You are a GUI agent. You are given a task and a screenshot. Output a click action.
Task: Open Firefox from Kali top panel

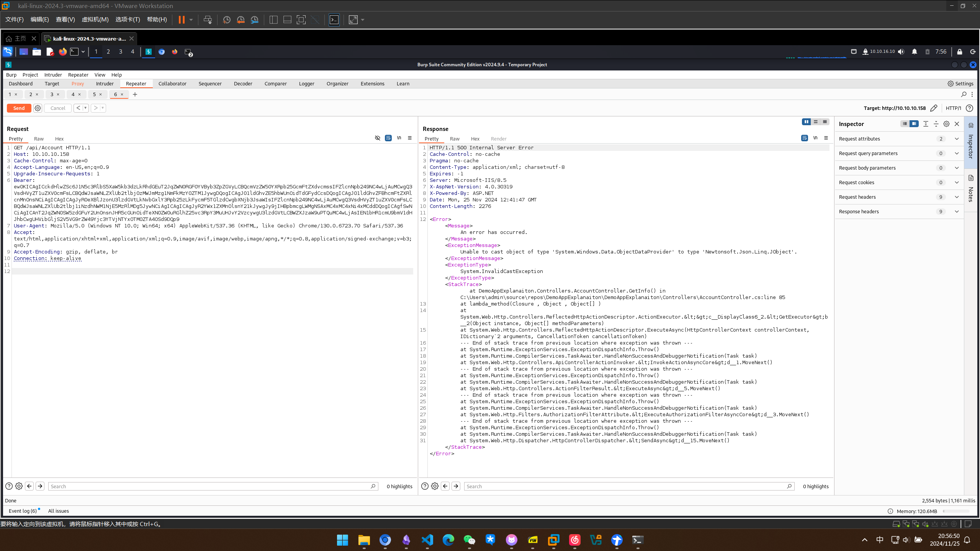click(62, 52)
